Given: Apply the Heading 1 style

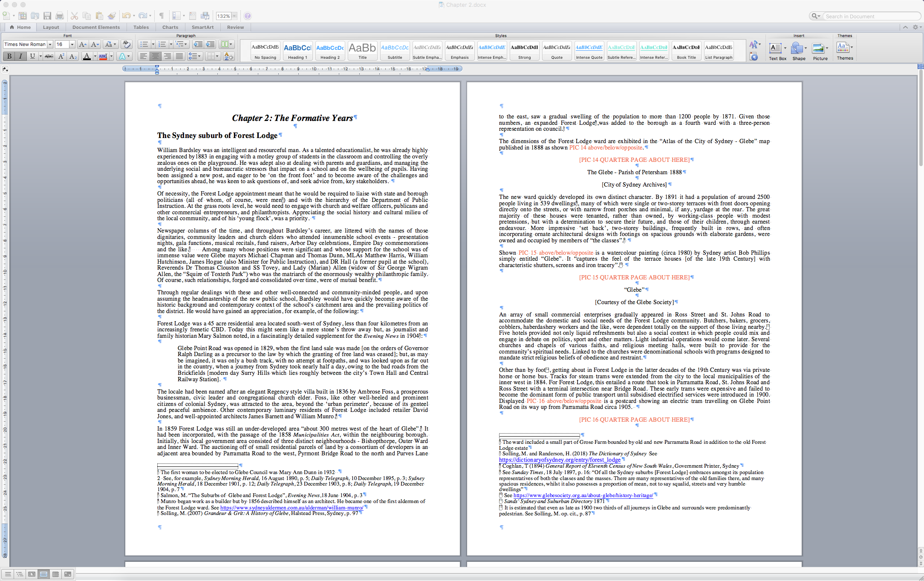Looking at the screenshot, I should pyautogui.click(x=297, y=51).
